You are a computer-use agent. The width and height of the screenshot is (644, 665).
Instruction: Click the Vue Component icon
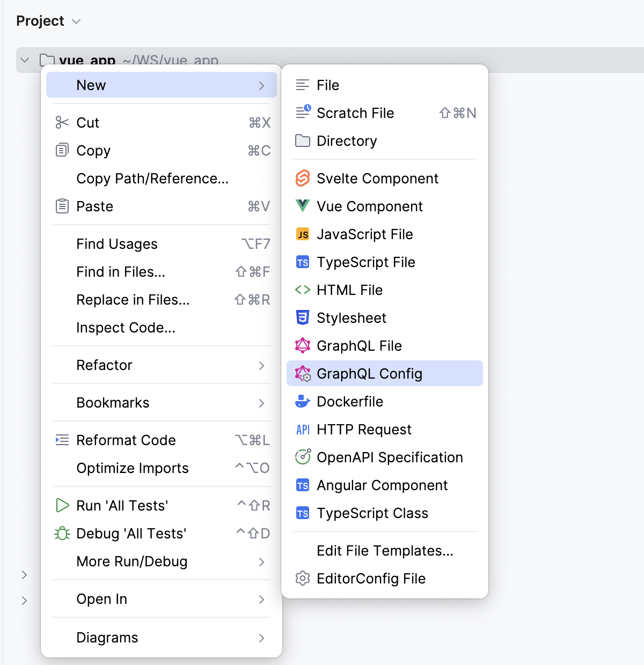(x=303, y=206)
